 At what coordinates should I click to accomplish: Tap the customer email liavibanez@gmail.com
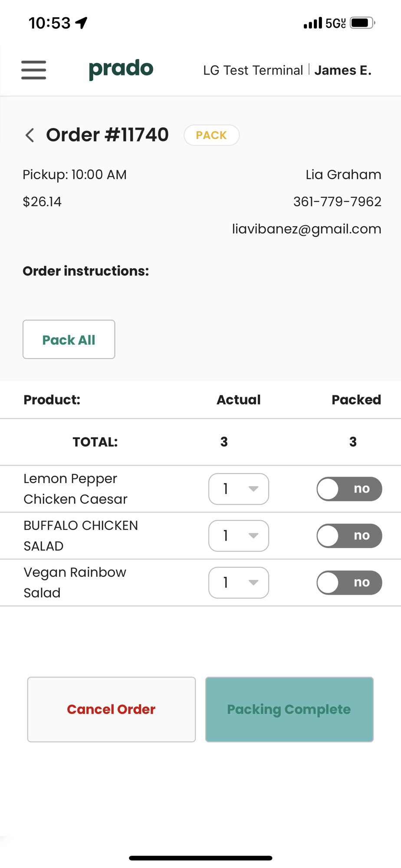click(306, 229)
